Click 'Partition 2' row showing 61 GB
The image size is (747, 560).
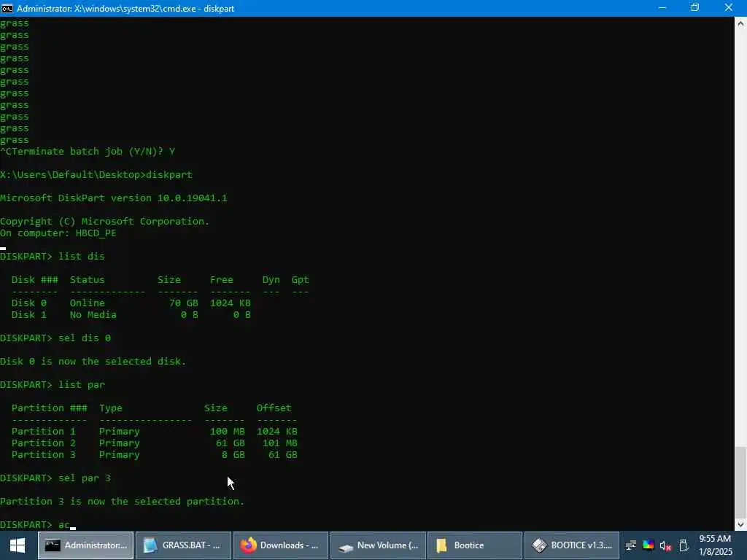pyautogui.click(x=155, y=443)
